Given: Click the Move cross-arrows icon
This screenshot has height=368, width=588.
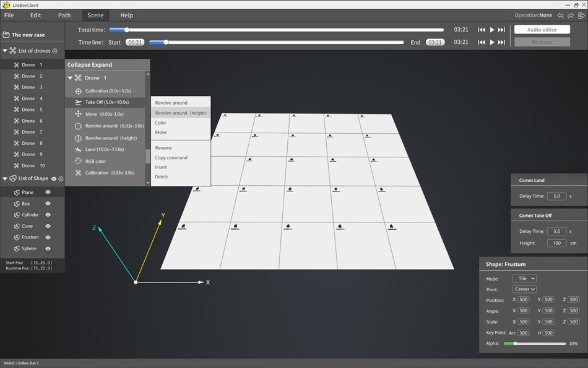Looking at the screenshot, I should 78,114.
